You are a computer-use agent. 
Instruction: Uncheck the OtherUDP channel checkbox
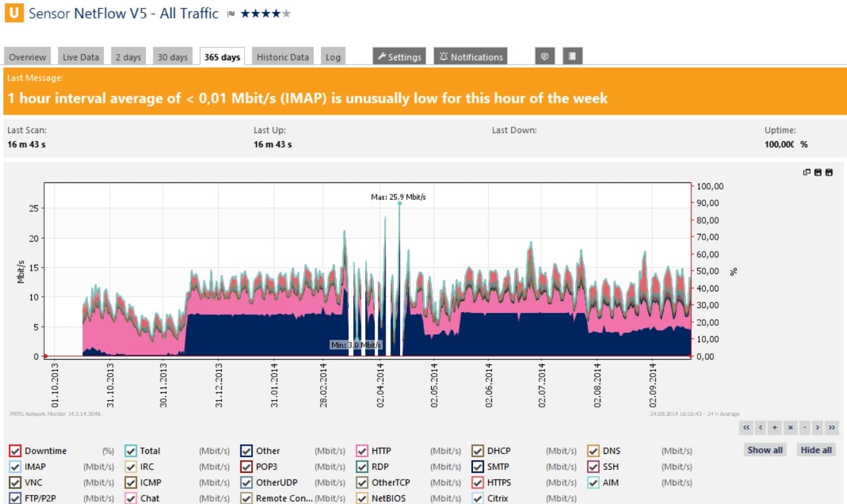pyautogui.click(x=247, y=482)
